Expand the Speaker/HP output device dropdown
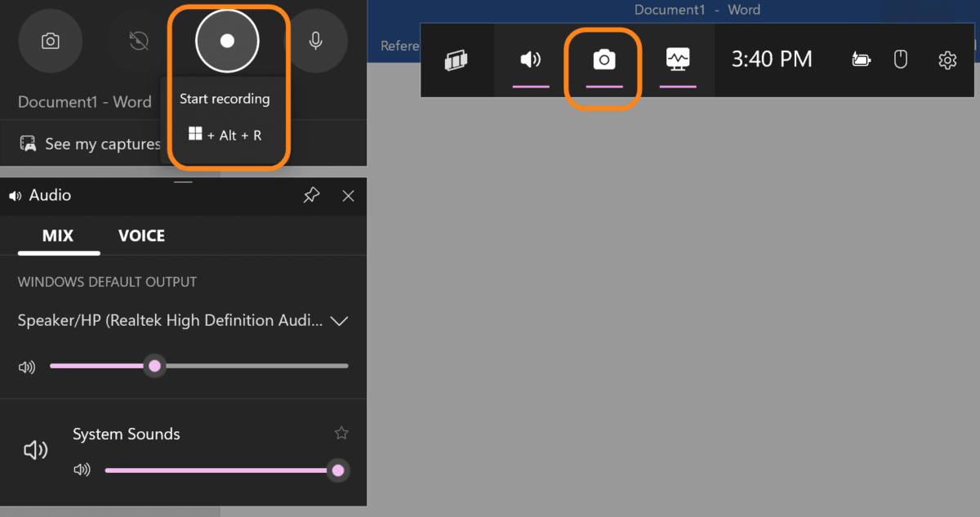The image size is (980, 517). [340, 321]
